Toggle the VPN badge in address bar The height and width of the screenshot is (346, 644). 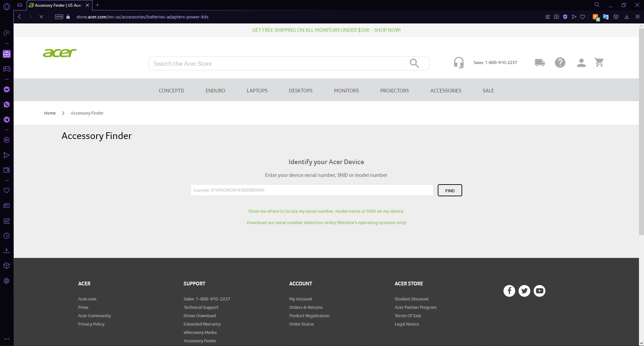(59, 17)
